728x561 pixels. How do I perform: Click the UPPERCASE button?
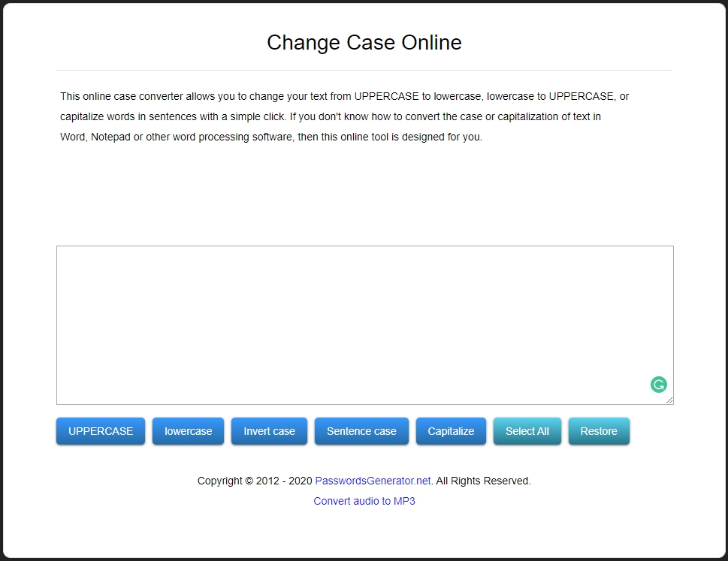point(101,431)
